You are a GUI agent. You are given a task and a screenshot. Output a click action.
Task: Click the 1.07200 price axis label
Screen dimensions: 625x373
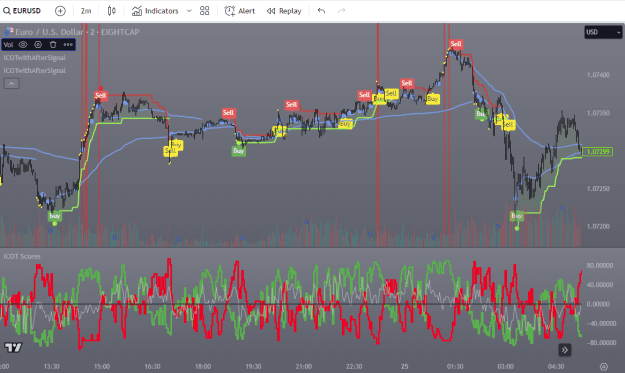coord(598,226)
